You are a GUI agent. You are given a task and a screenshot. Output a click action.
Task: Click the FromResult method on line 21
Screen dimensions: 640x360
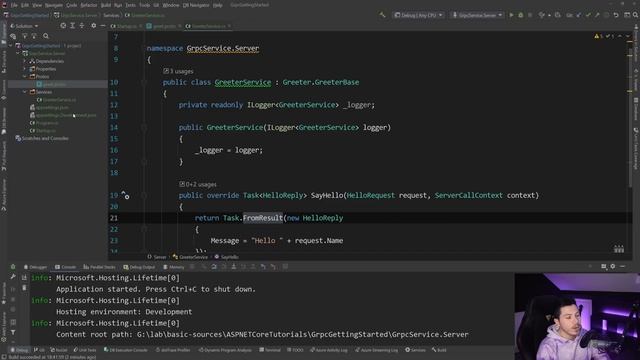(x=263, y=218)
